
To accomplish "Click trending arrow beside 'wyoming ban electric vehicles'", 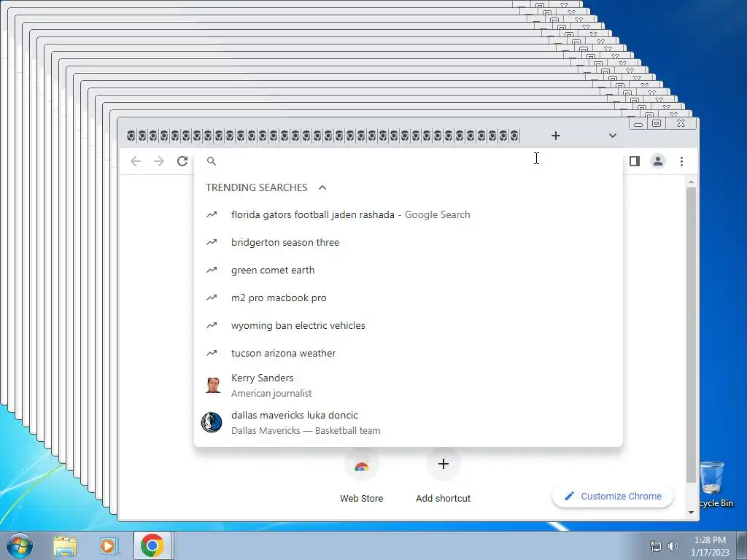I will [x=212, y=325].
